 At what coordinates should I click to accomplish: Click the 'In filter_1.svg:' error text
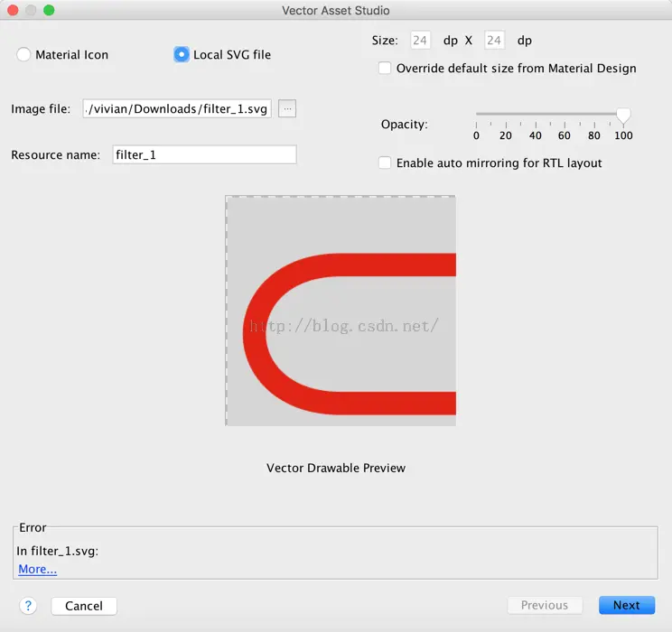tap(58, 551)
